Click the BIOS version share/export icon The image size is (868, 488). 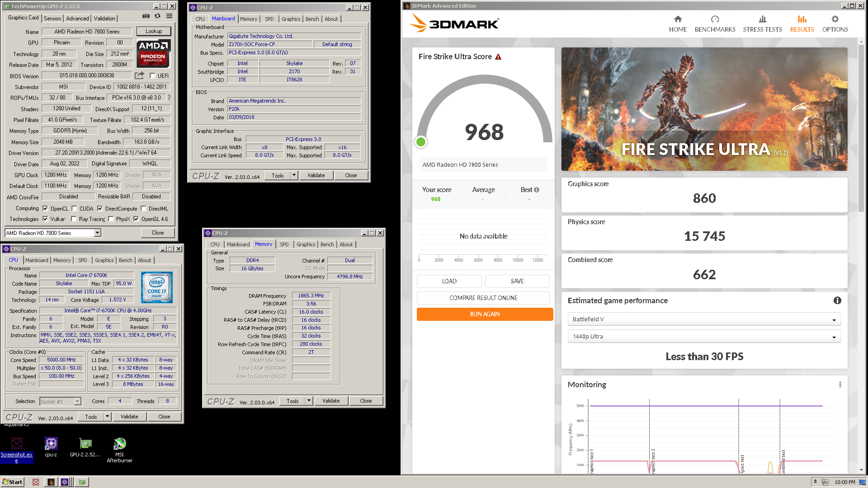140,75
